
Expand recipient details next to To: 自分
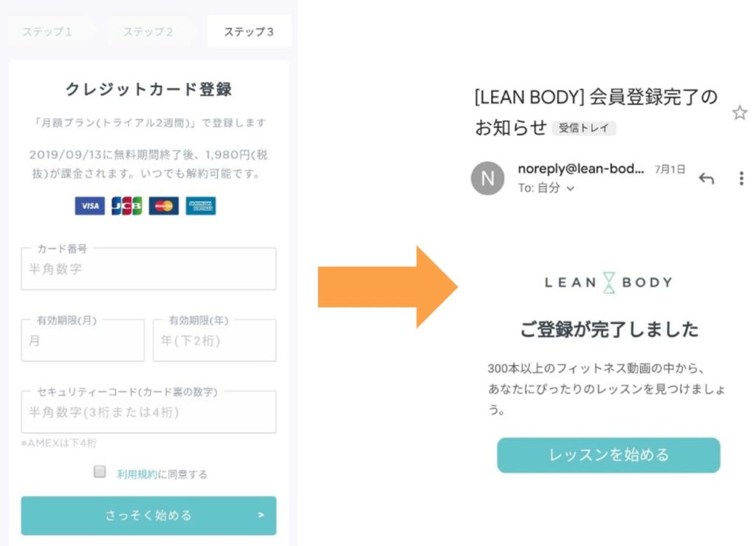point(571,188)
